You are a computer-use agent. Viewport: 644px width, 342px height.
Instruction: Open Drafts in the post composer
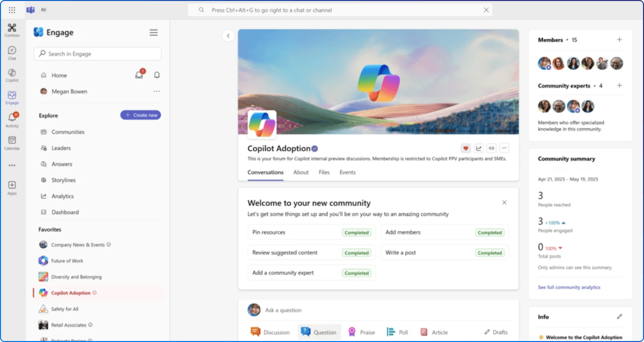496,332
